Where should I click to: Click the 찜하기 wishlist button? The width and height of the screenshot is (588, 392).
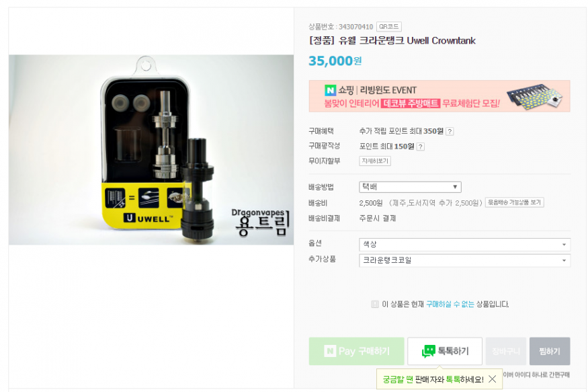point(550,351)
